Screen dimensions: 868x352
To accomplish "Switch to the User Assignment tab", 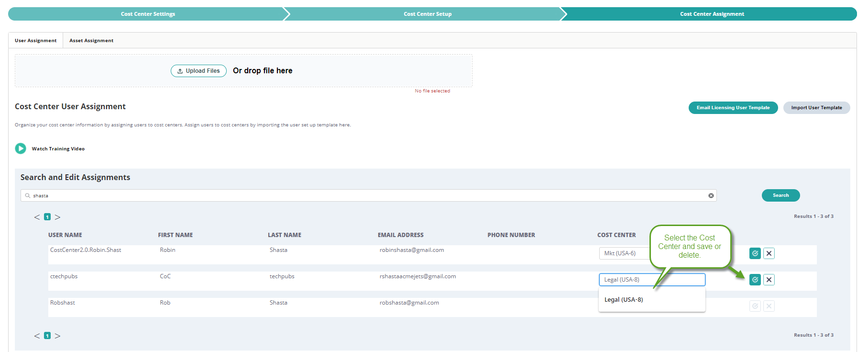I will pos(36,41).
